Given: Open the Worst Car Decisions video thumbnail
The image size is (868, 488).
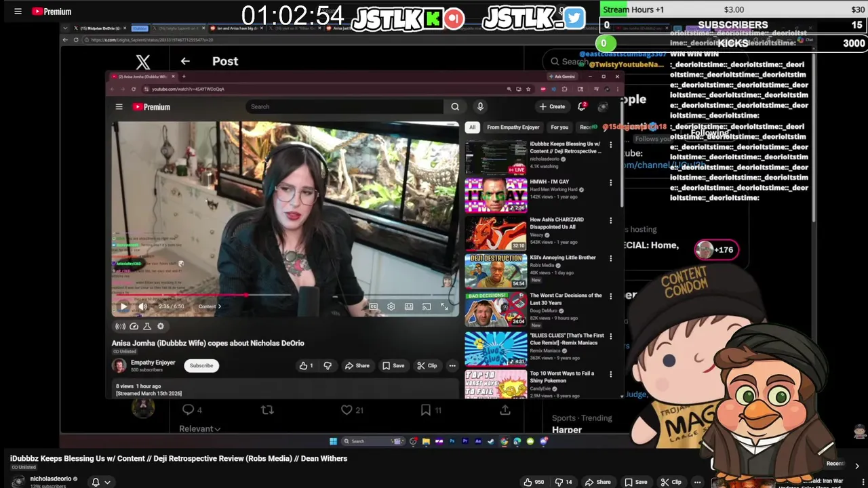Looking at the screenshot, I should (x=496, y=310).
